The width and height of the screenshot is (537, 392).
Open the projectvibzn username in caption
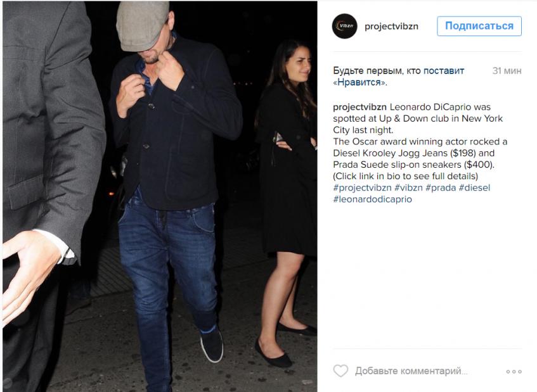(359, 107)
